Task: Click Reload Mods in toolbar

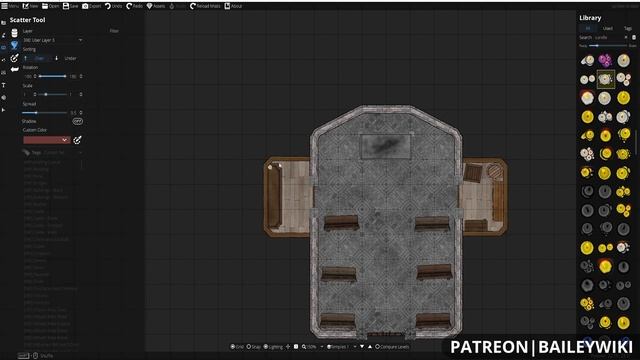Action: [x=205, y=6]
